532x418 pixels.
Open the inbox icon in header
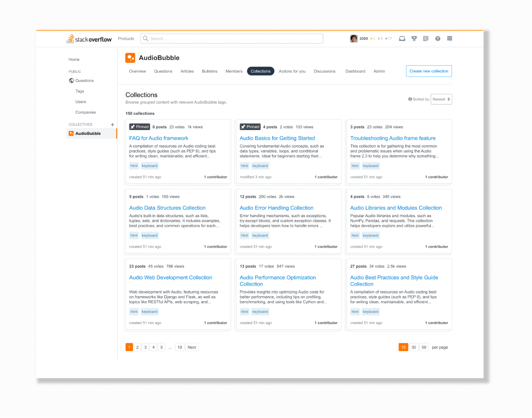click(x=402, y=39)
